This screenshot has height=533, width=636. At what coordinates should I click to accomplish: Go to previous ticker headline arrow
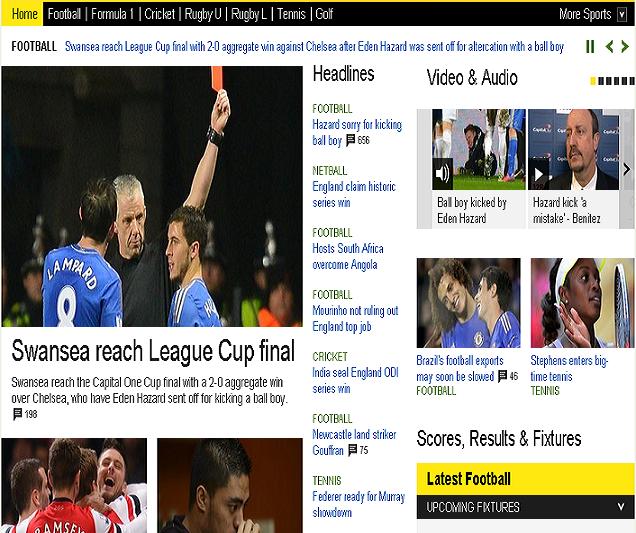[608, 47]
